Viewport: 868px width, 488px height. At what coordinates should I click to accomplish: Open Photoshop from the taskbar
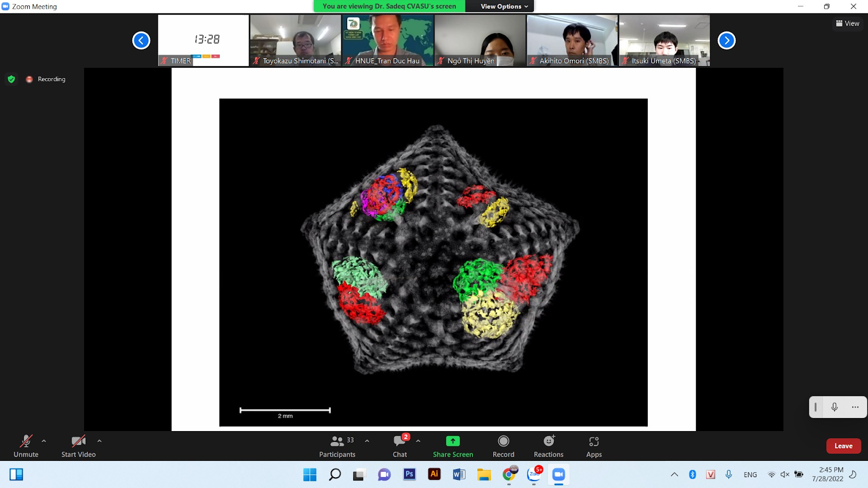point(410,474)
